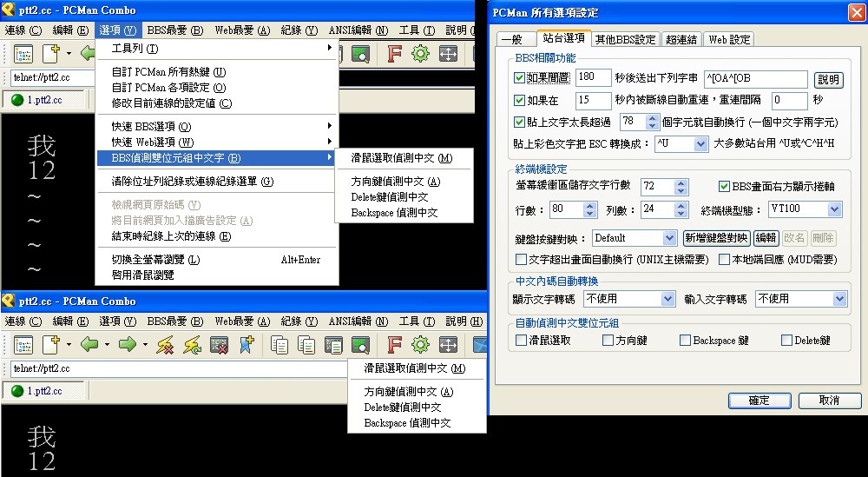Select 自訂 PCMan 各項設定 (O) menu item
868x477 pixels.
tap(216, 88)
